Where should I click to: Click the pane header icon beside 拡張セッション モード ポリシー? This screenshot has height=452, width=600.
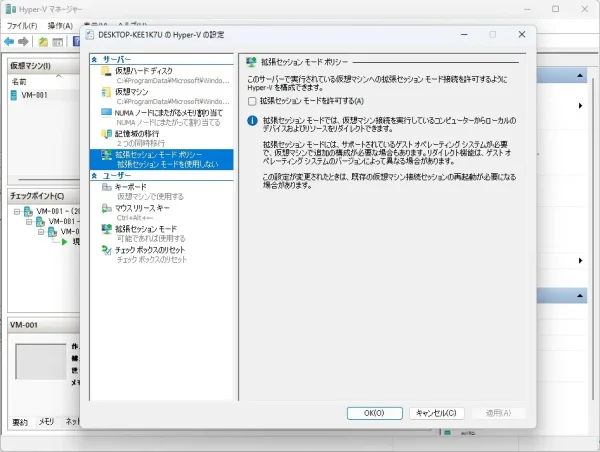[x=251, y=62]
